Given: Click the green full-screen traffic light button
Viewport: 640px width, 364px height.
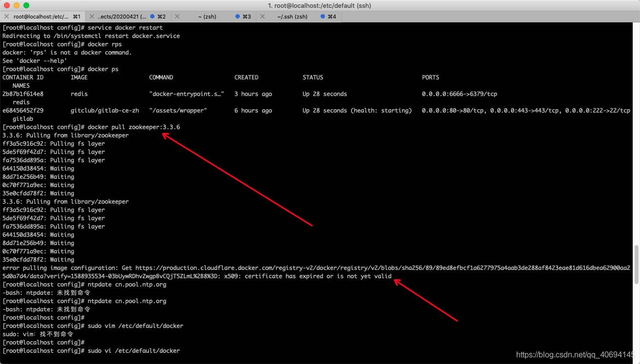Looking at the screenshot, I should click(x=26, y=5).
